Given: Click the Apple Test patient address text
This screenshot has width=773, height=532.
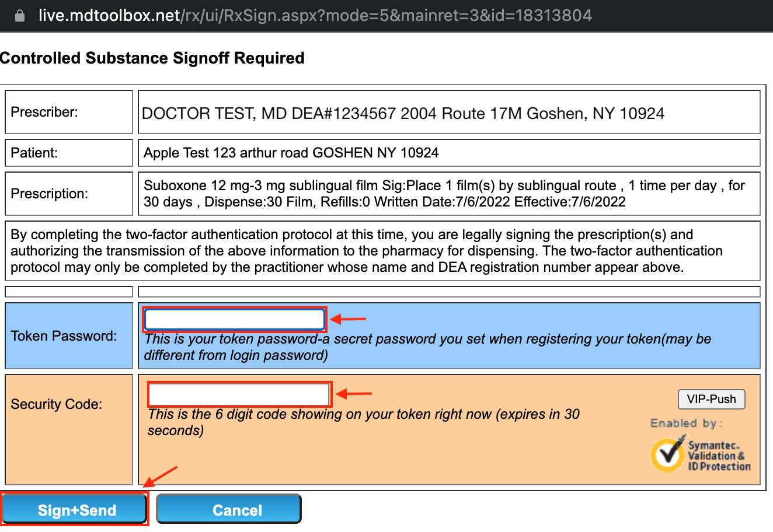Looking at the screenshot, I should pos(291,153).
